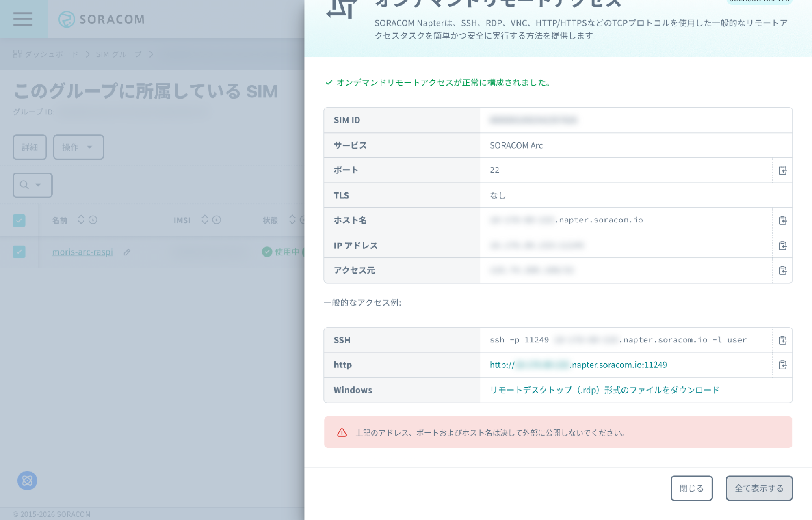Show info for the 名前 column
The width and height of the screenshot is (812, 520).
point(93,220)
